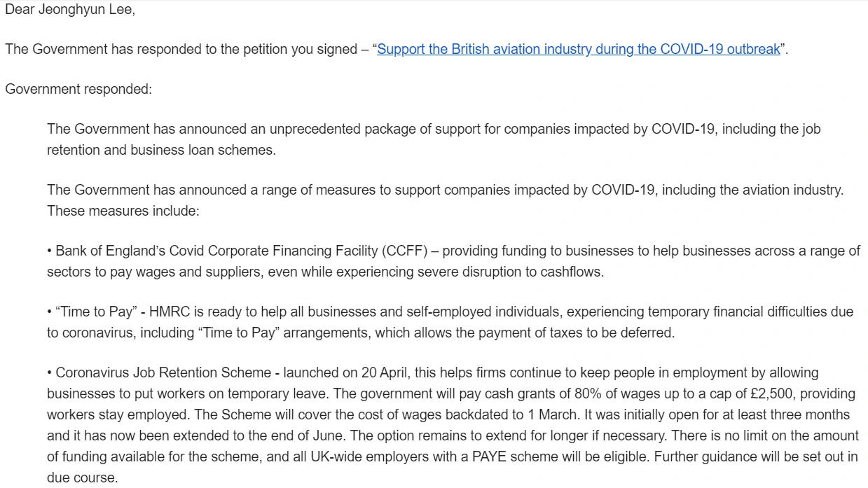This screenshot has height=488, width=868.
Task: Click the text 'launched on 20 April'
Action: tap(341, 372)
